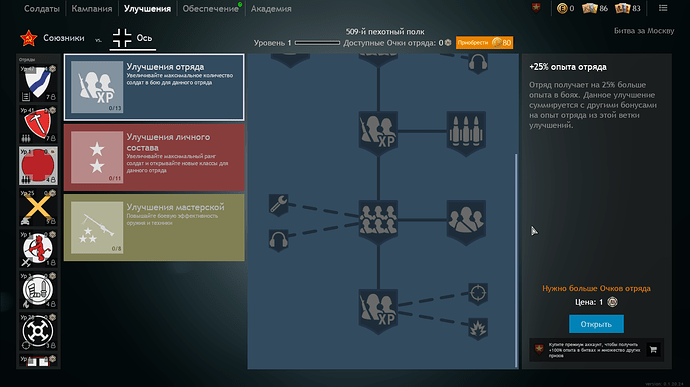The height and width of the screenshot is (387, 690).
Task: Choose the yellow crossed squad emblem
Action: tap(38, 207)
